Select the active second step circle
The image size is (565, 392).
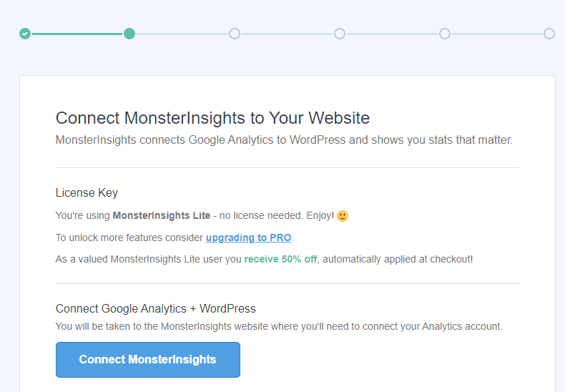129,34
